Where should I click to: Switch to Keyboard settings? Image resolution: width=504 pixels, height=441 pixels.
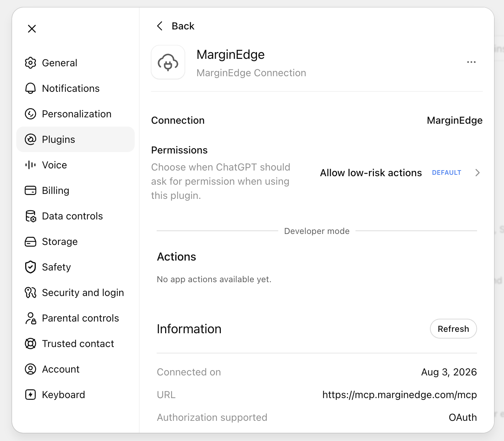(x=75, y=395)
